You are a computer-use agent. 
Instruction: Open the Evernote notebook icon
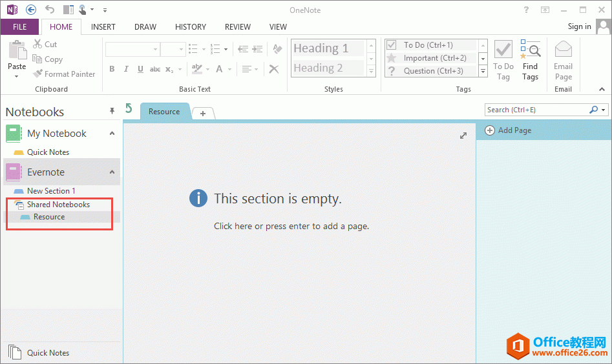tap(14, 172)
